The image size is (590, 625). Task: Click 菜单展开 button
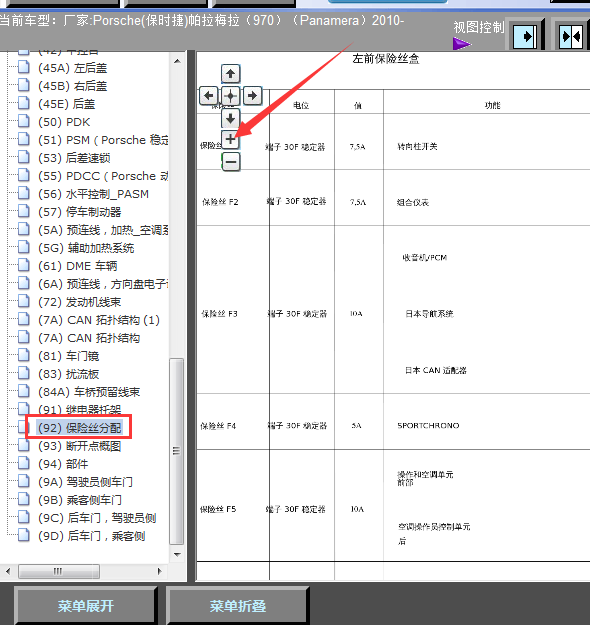tap(86, 606)
